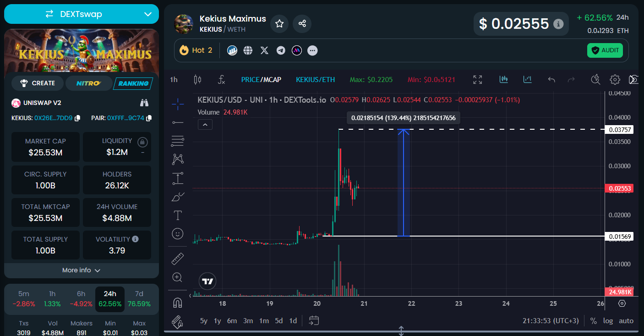The image size is (644, 336).
Task: Toggle auto scale on chart
Action: pyautogui.click(x=626, y=321)
